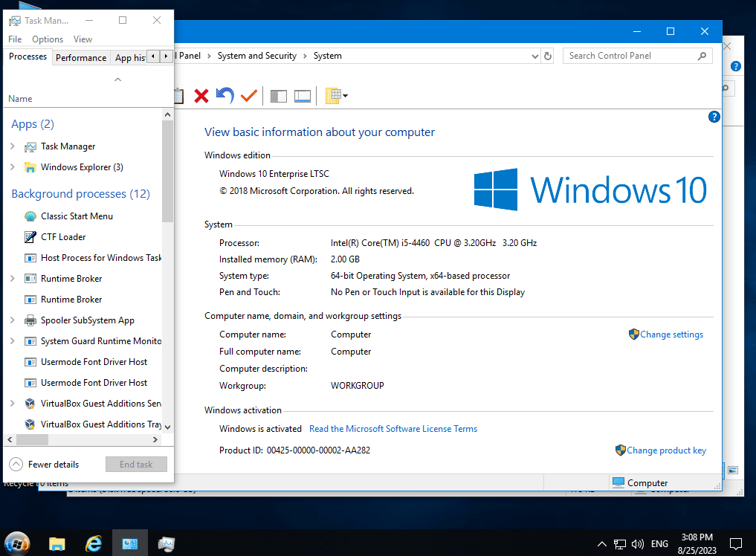Click Fewer details toggle button

(x=45, y=465)
